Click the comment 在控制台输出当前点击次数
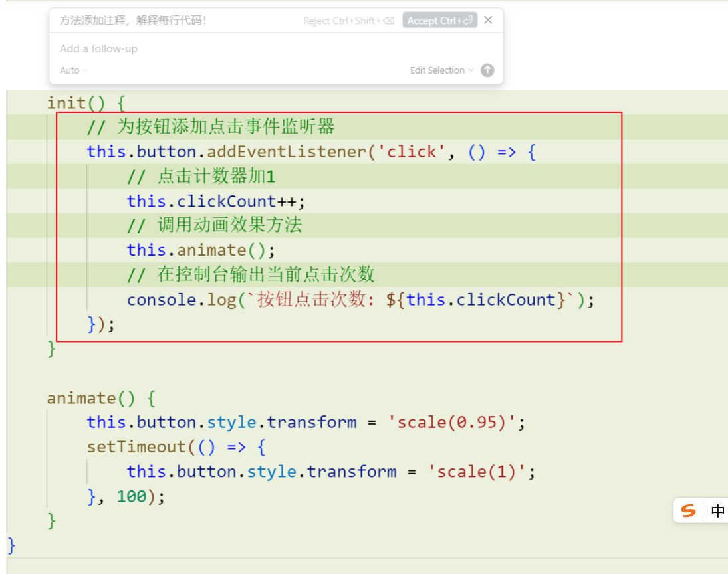 [251, 274]
